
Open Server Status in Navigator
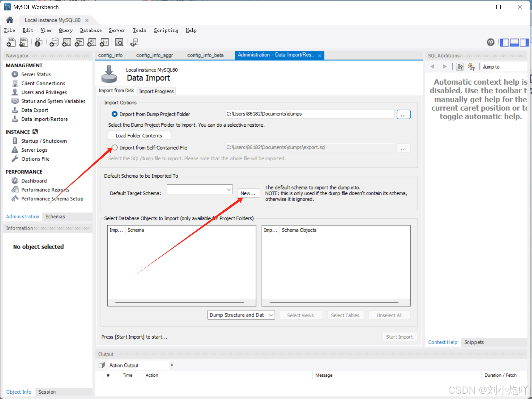pos(36,74)
